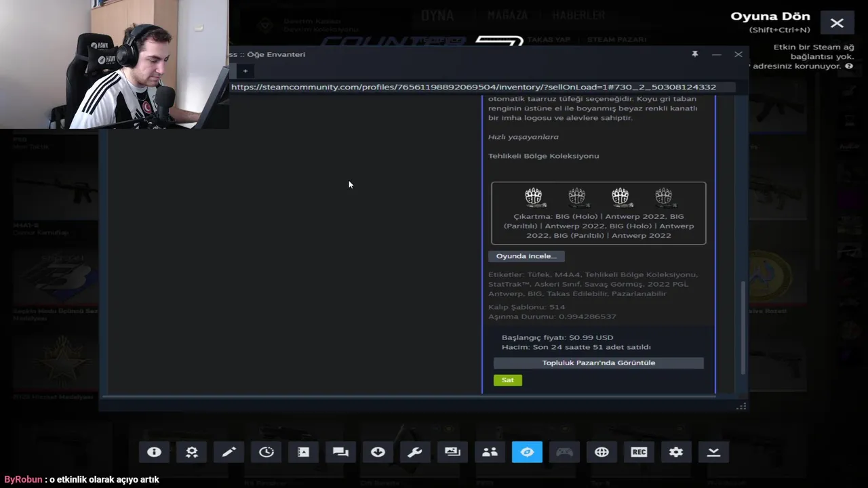The image size is (868, 488).
Task: Click the wrench tools icon
Action: click(x=415, y=452)
